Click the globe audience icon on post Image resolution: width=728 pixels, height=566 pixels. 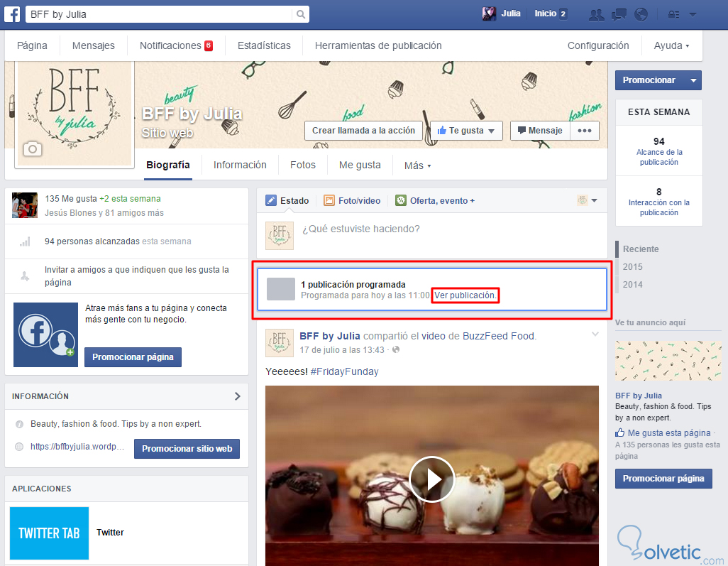click(395, 349)
